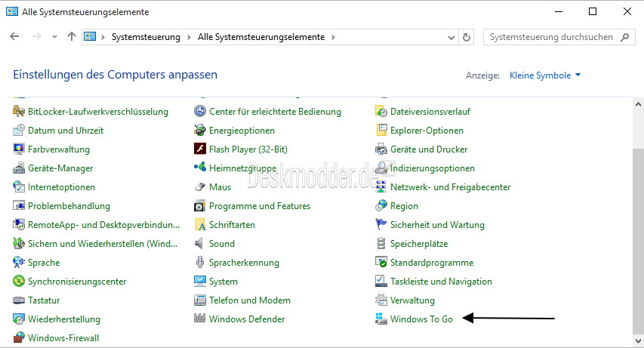This screenshot has height=348, width=644.
Task: Expand the address bar history dropdown
Action: point(451,38)
